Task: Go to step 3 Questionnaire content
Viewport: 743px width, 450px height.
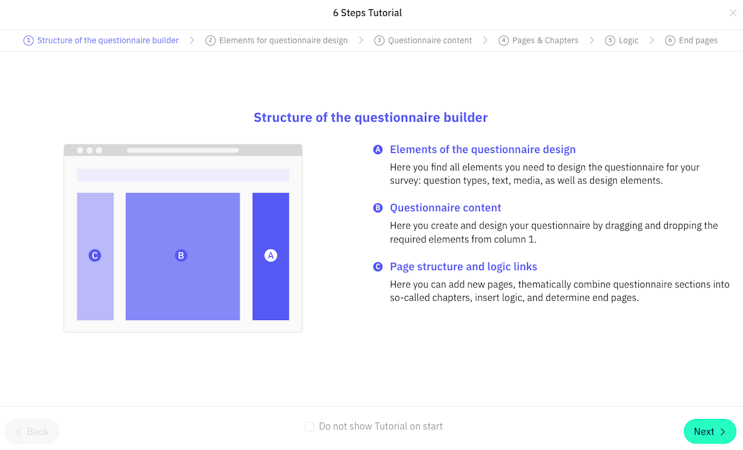Action: coord(423,41)
